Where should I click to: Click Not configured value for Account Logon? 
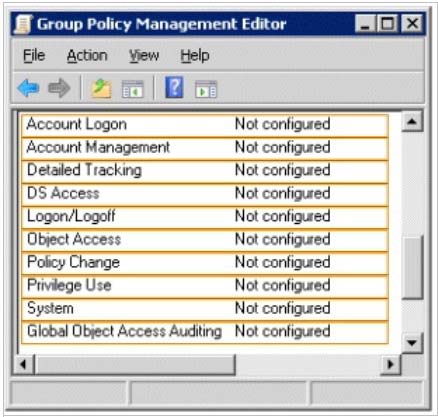[283, 125]
